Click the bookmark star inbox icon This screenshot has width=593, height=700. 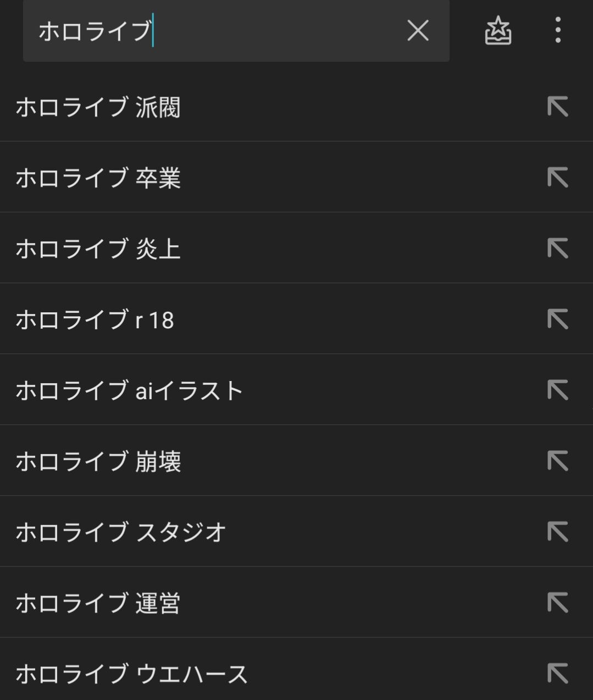[498, 31]
